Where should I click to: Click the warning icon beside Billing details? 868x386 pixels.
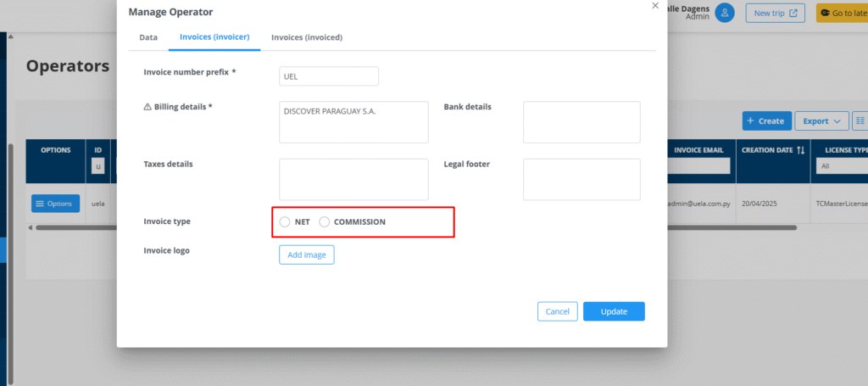pos(147,107)
